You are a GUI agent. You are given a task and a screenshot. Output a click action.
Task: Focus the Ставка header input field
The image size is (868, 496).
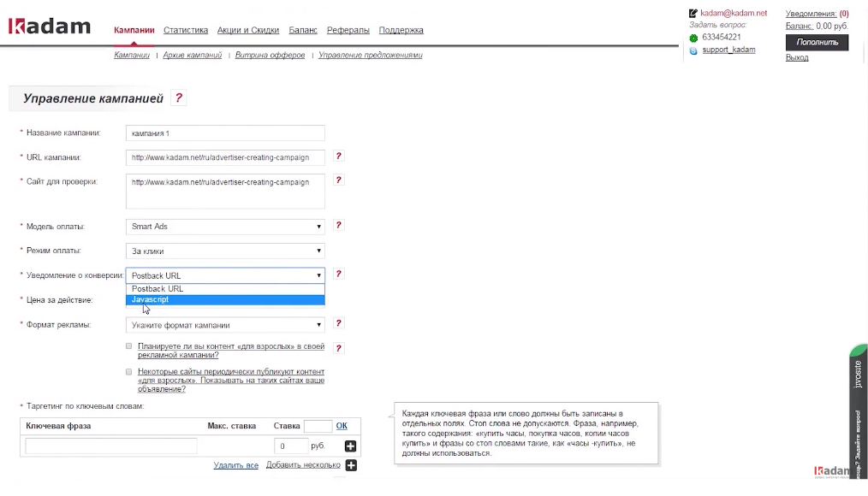(318, 426)
